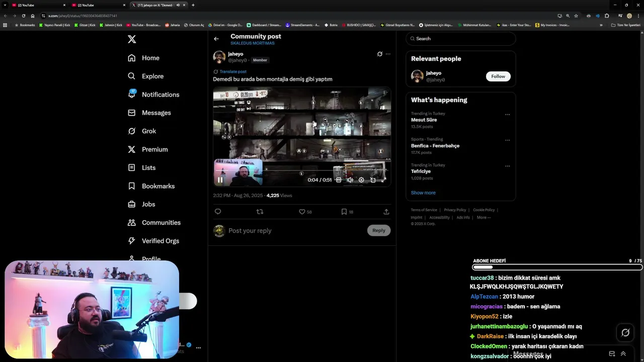Image resolution: width=644 pixels, height=362 pixels.
Task: Reply to the post via comment icon
Action: [218, 212]
